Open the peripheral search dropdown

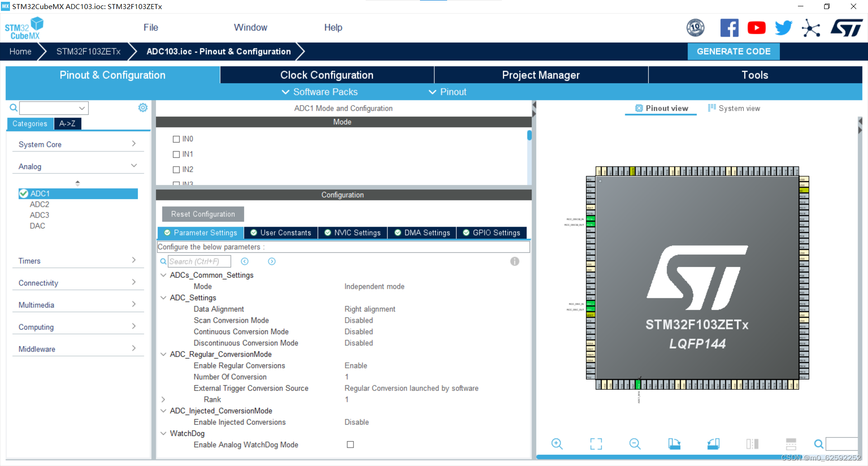[x=82, y=108]
